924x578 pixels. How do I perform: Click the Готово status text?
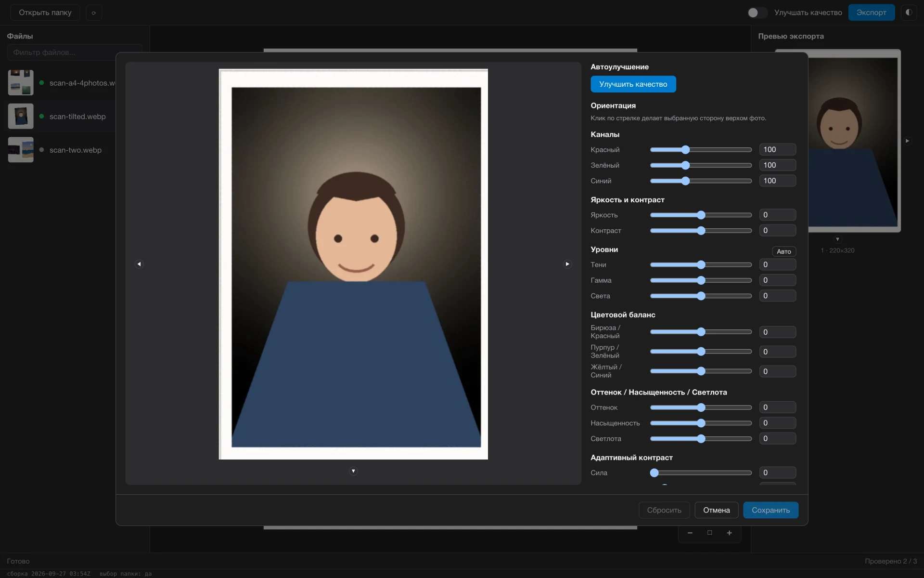18,561
